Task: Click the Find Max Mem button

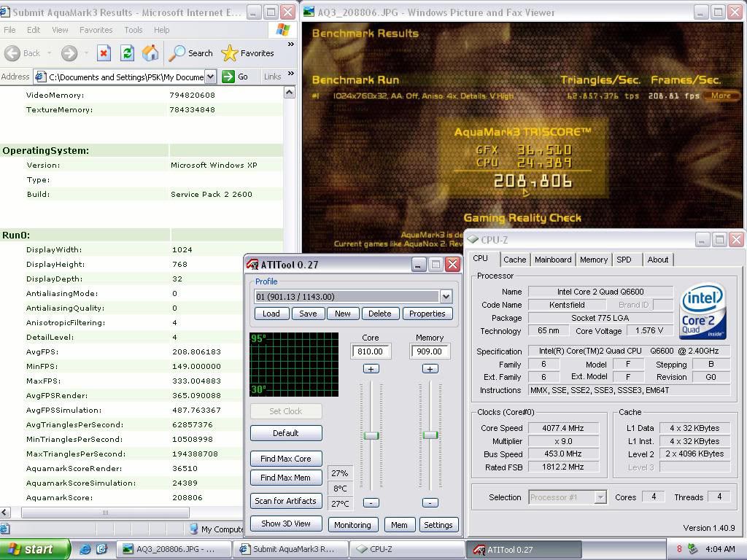Action: point(286,478)
